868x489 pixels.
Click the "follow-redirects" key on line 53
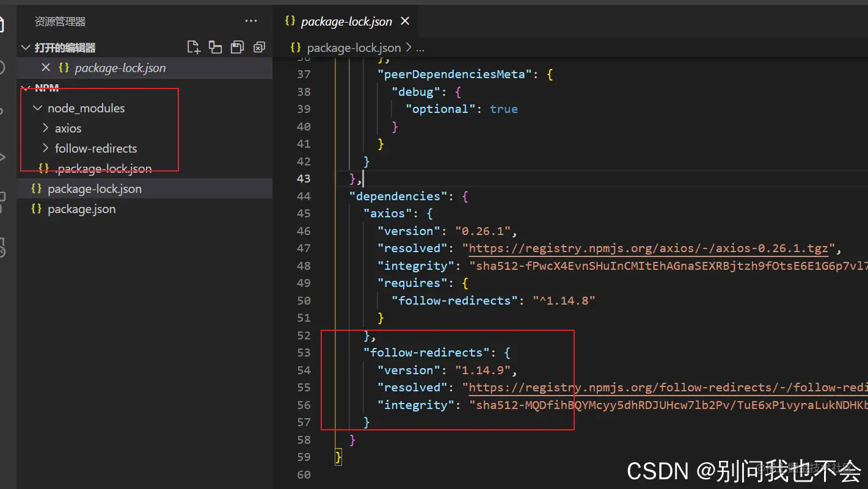point(426,353)
